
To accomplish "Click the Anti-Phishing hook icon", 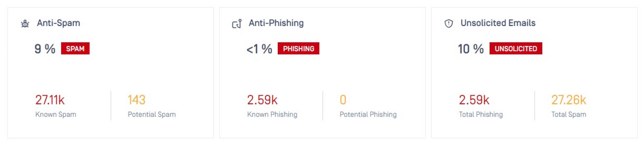I will tap(237, 24).
